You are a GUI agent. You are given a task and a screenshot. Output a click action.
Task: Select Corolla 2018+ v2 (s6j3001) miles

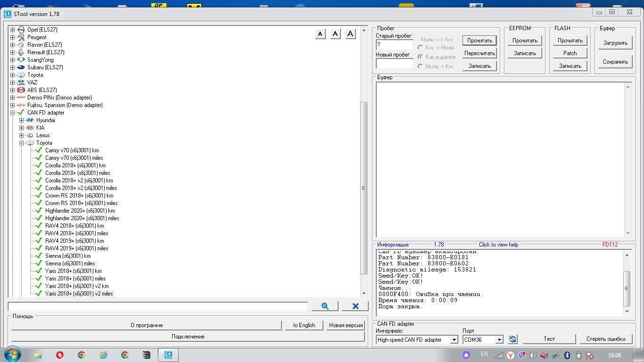coord(81,188)
